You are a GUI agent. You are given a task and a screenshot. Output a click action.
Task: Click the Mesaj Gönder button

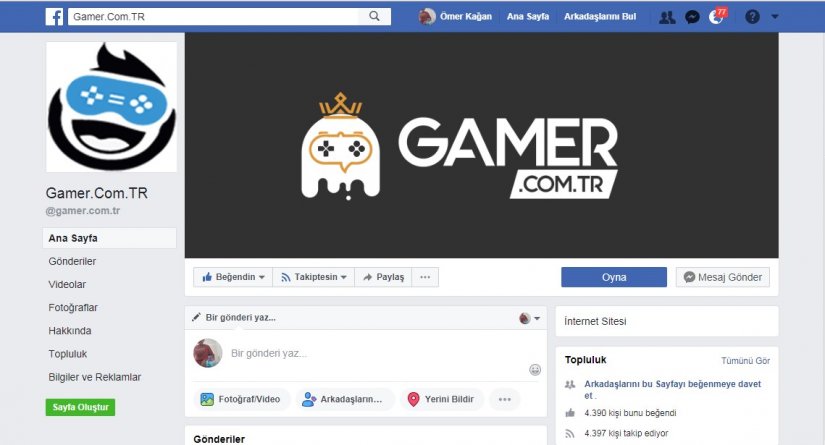coord(722,277)
